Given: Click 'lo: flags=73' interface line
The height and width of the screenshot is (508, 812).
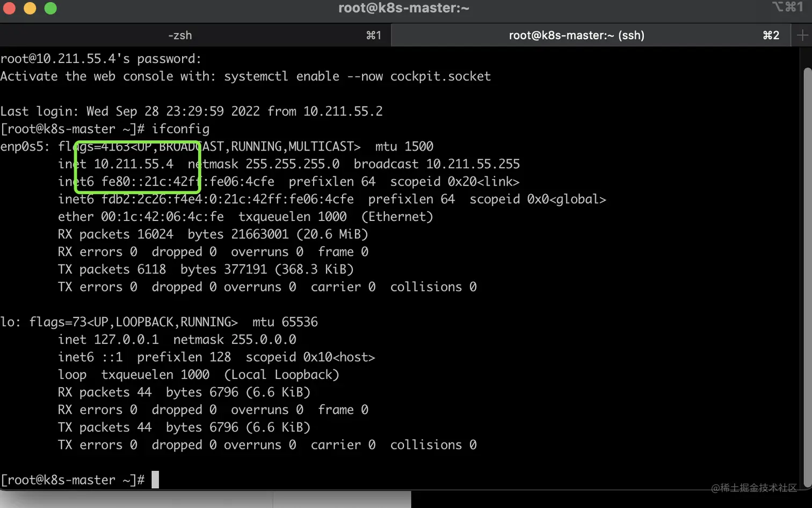Looking at the screenshot, I should pos(159,322).
